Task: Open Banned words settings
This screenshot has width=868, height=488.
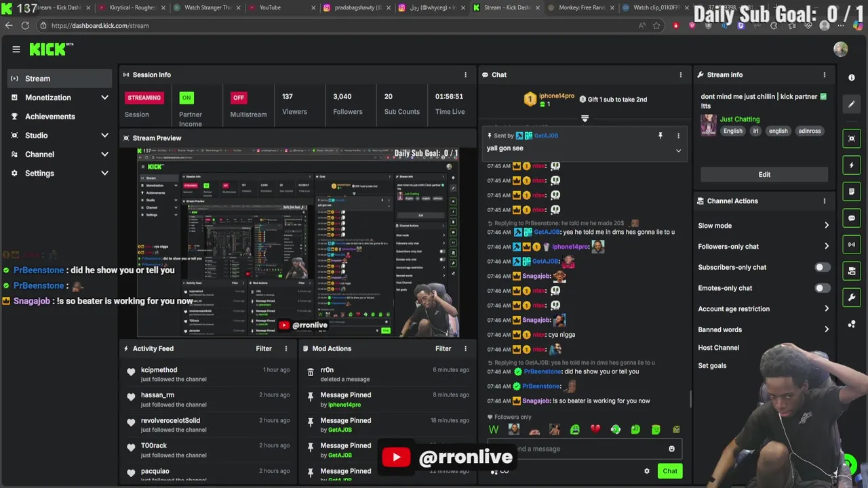Action: pyautogui.click(x=764, y=329)
